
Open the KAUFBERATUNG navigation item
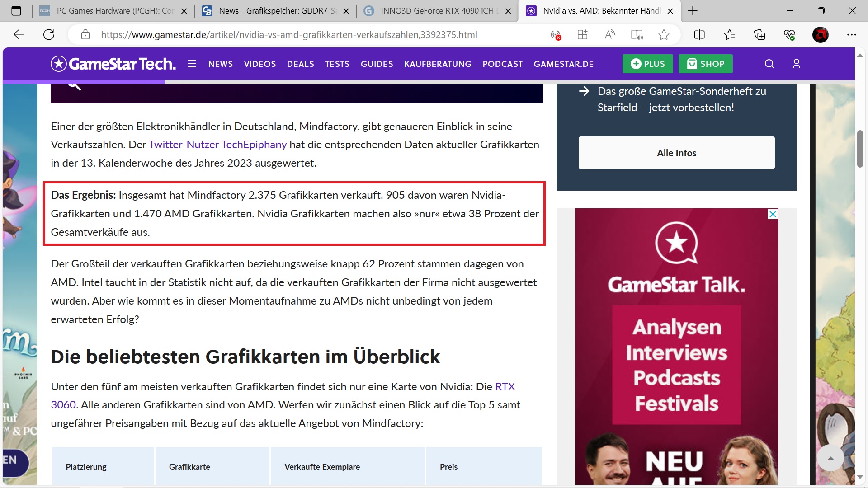(x=438, y=64)
